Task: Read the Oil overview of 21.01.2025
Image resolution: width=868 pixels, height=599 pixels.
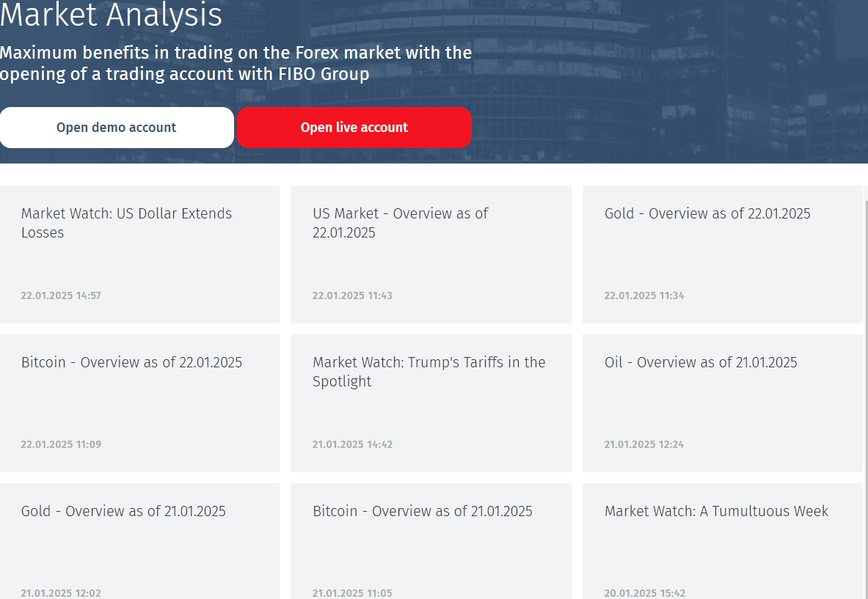Action: tap(701, 362)
